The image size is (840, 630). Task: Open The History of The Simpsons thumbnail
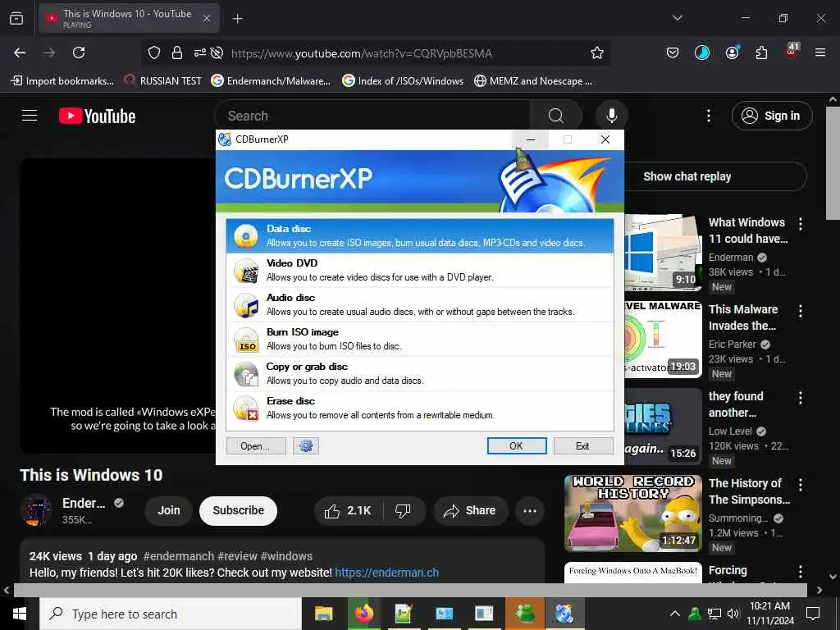pos(633,514)
